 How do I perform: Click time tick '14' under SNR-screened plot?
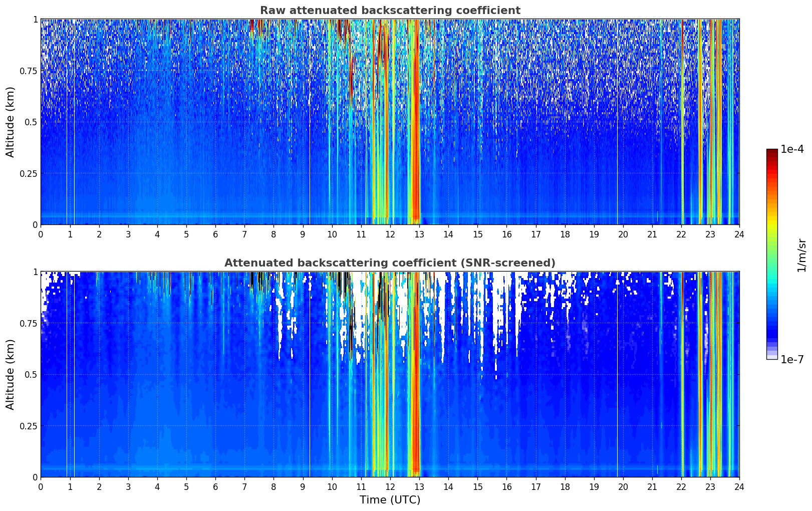pyautogui.click(x=448, y=486)
